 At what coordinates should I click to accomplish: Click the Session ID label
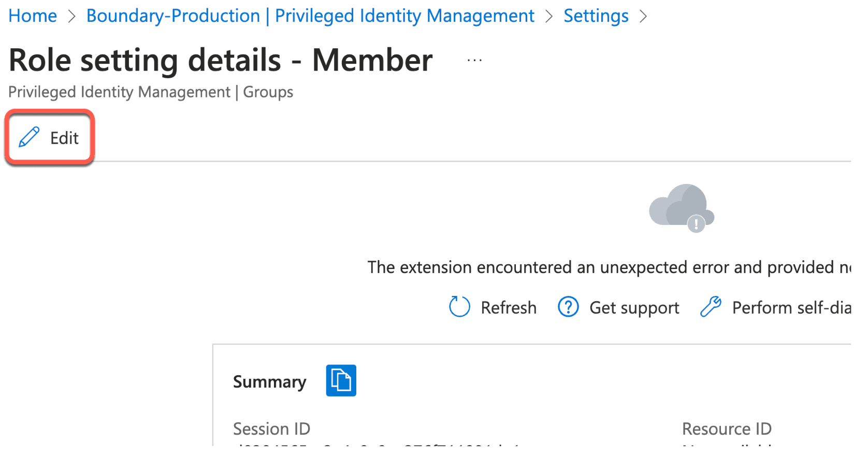pyautogui.click(x=271, y=429)
